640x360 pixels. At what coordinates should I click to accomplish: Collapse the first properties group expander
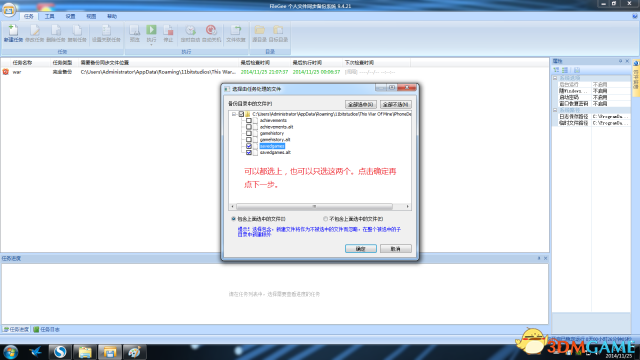[555, 78]
